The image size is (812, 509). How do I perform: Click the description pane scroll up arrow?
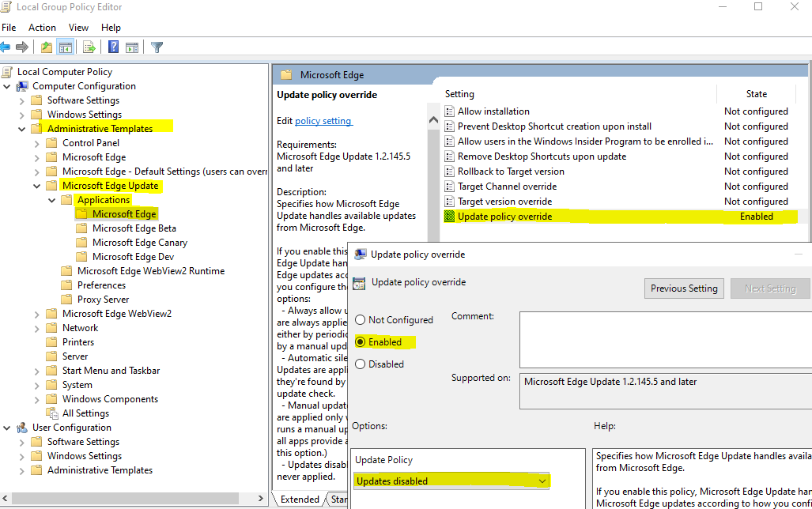tap(434, 119)
